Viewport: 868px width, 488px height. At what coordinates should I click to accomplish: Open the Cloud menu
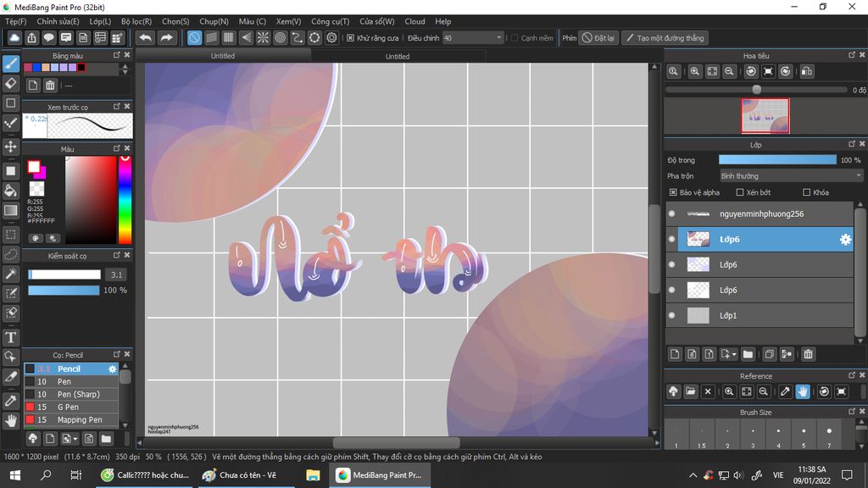[415, 21]
